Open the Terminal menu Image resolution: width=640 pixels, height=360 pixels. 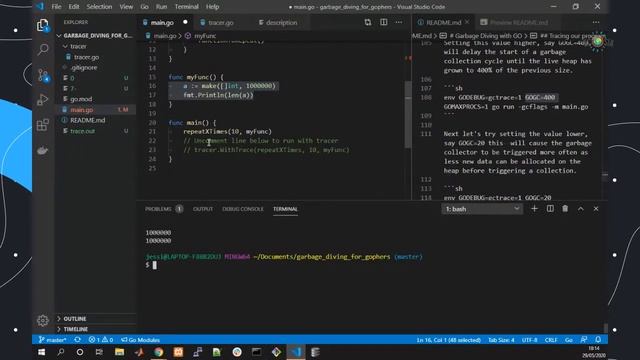[x=187, y=7]
